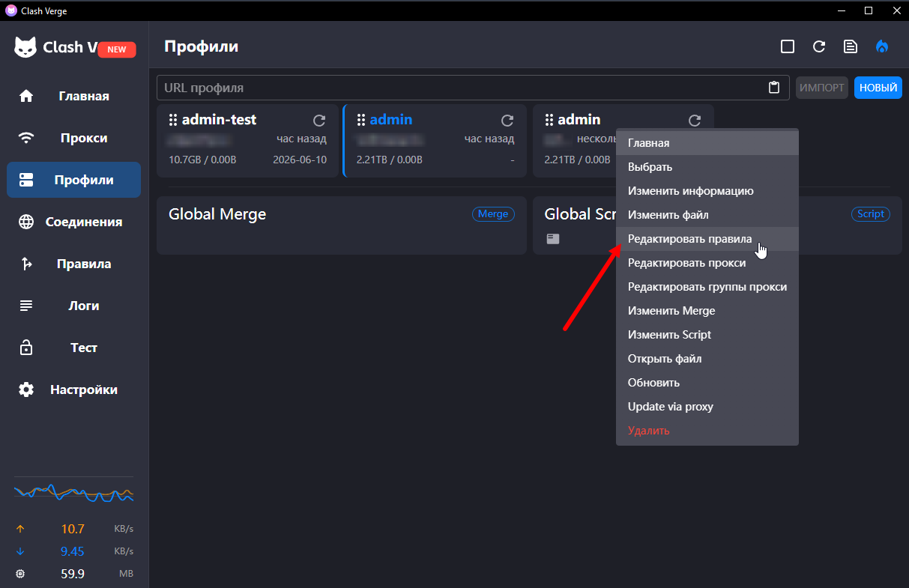
Task: Click the НОВЫЙ button
Action: tap(878, 88)
